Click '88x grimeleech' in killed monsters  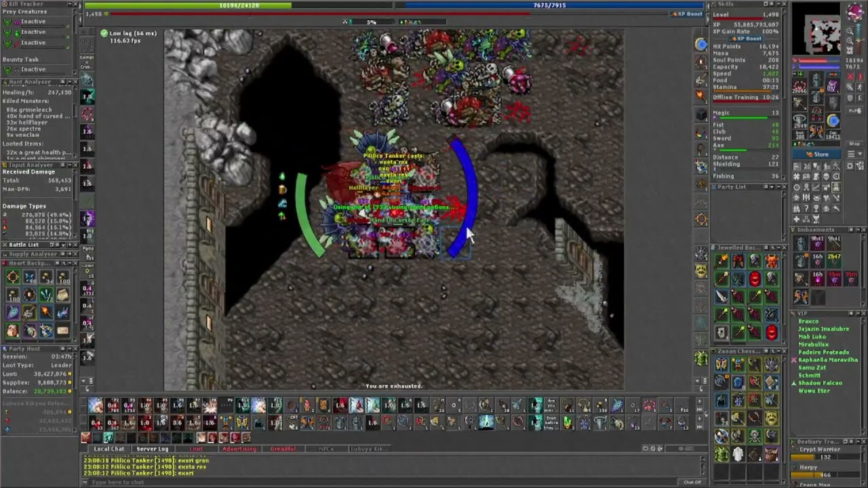(29, 110)
